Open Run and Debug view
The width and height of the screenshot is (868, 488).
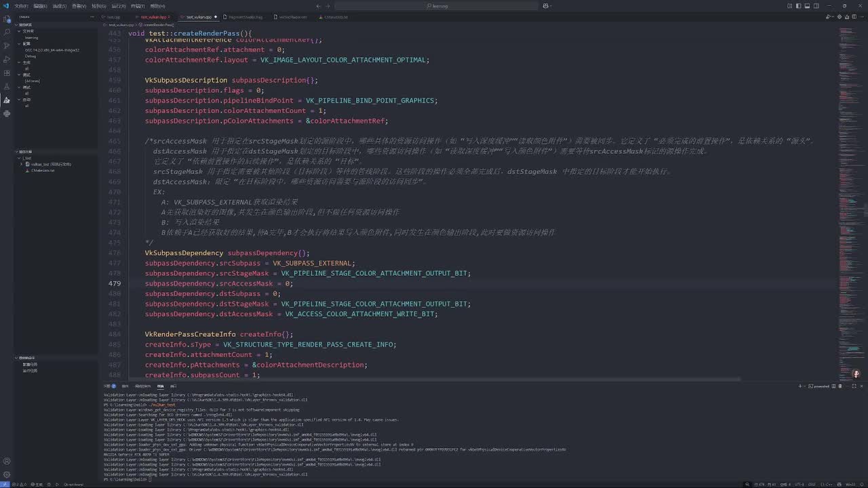click(x=7, y=59)
